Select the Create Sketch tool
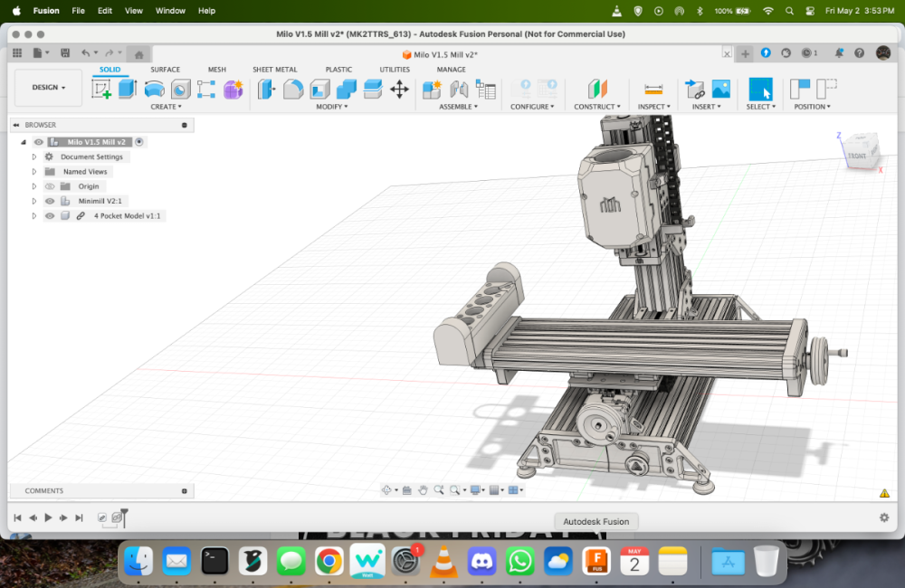Viewport: 905px width, 588px height. [101, 89]
